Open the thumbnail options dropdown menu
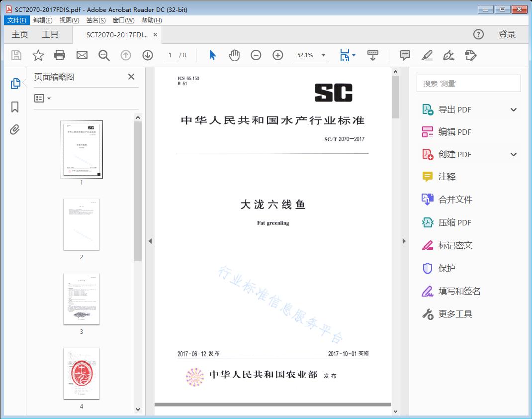This screenshot has height=419, width=532. [x=43, y=99]
